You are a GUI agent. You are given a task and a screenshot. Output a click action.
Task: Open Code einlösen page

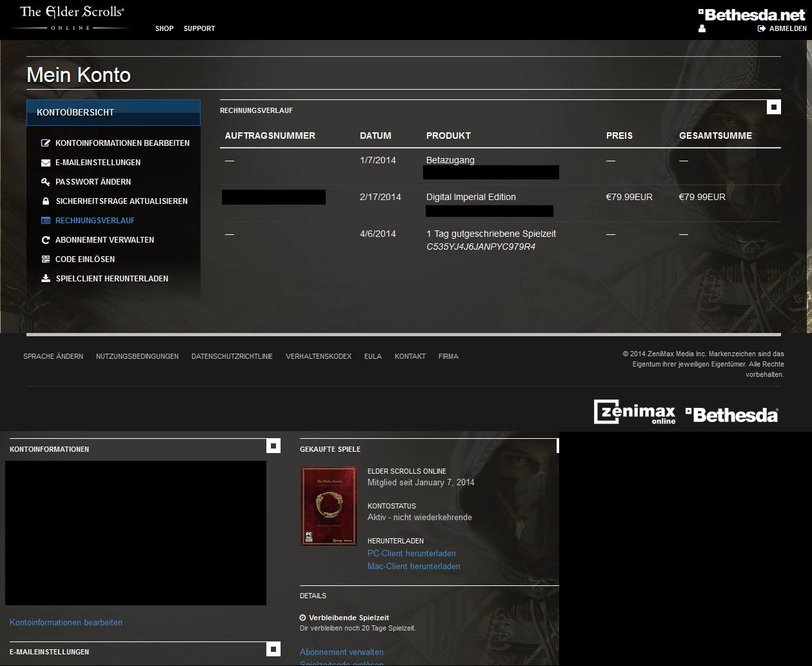pyautogui.click(x=85, y=259)
